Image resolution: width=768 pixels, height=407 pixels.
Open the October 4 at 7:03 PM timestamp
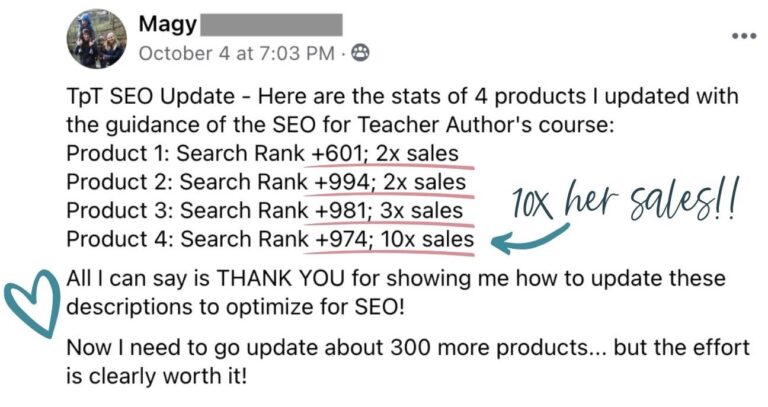[x=237, y=53]
